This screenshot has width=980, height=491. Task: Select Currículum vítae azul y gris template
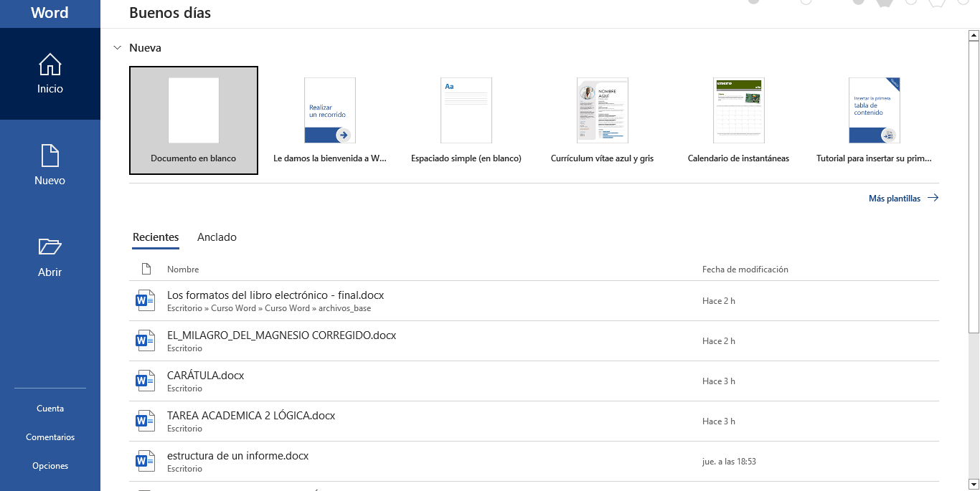[x=603, y=120]
